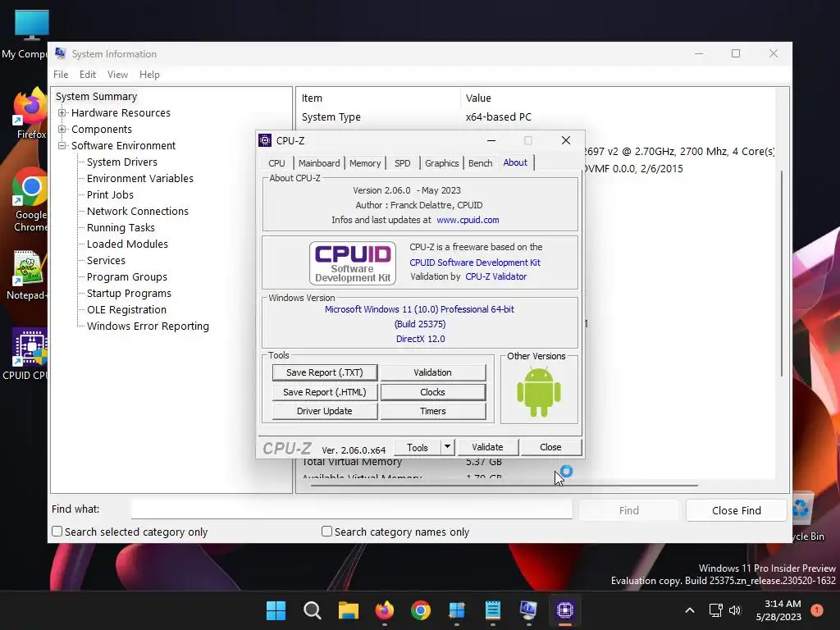Open the Help menu in System Information
The width and height of the screenshot is (840, 630).
(149, 75)
